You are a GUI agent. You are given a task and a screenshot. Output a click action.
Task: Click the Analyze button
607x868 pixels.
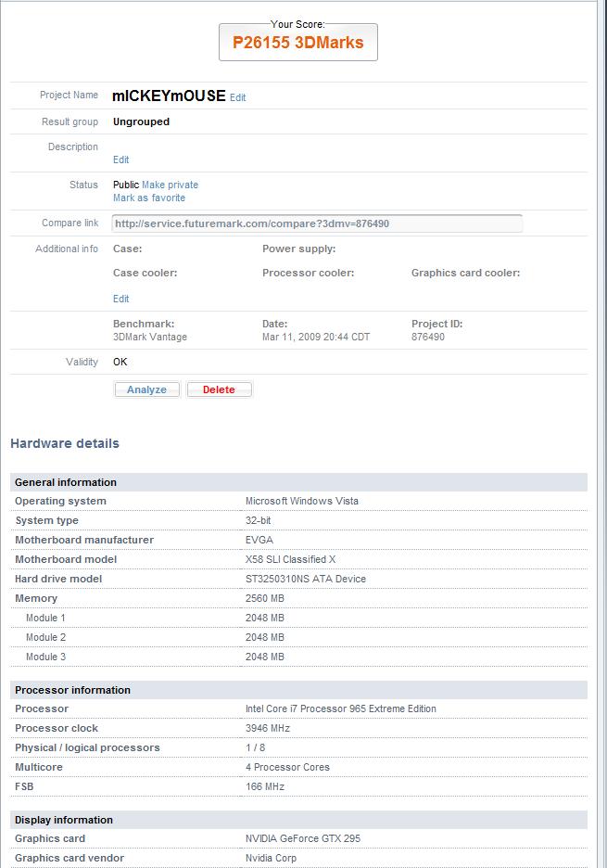click(x=146, y=389)
